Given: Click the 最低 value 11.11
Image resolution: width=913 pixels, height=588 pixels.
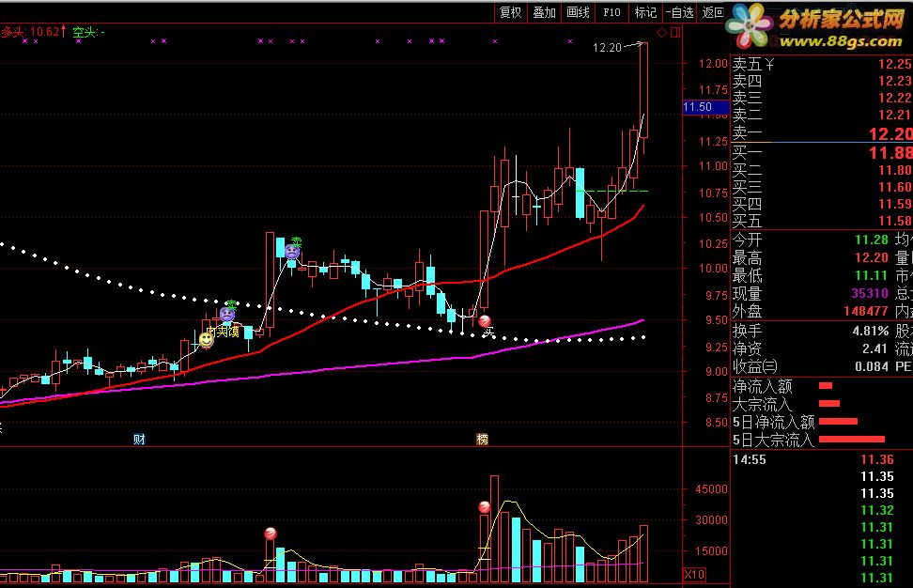Looking at the screenshot, I should pos(872,275).
